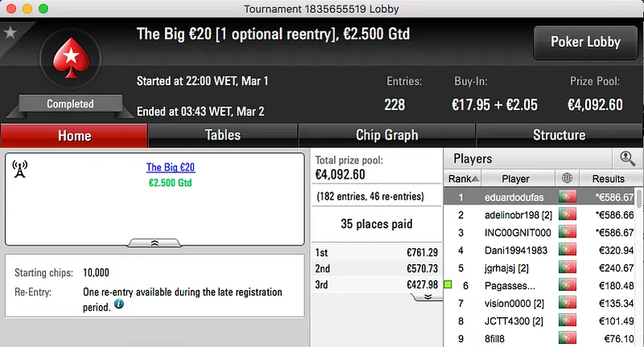Click Portugal flag next to eduardodufas
Screen dimensions: 644x347
click(x=568, y=196)
